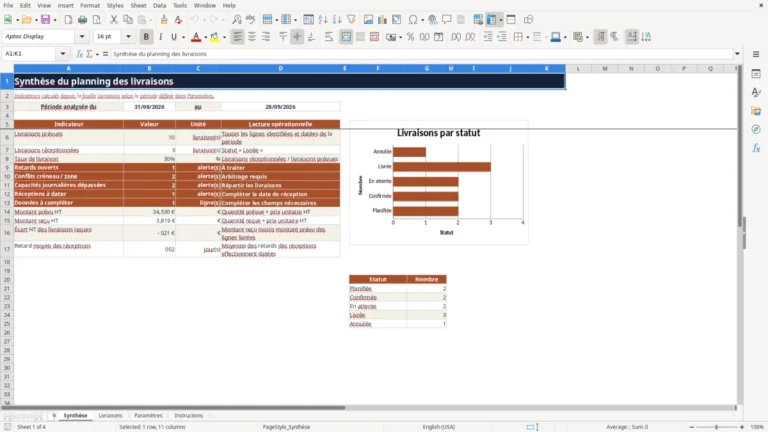The height and width of the screenshot is (432, 768).
Task: Click the sidebar settings hamburger button
Action: point(756,54)
